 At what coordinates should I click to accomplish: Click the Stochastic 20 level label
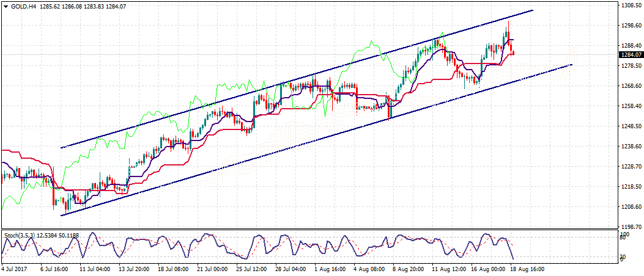coord(623,256)
